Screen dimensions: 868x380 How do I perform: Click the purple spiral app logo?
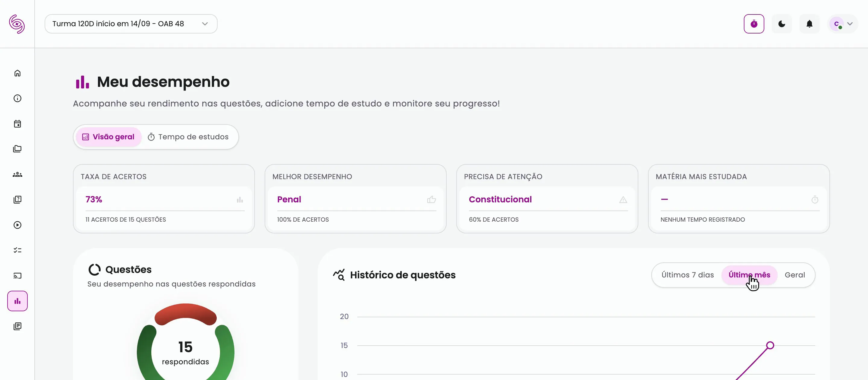click(17, 24)
